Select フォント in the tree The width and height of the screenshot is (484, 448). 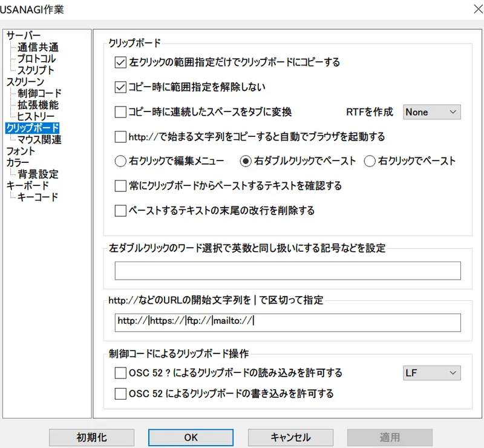tap(21, 151)
